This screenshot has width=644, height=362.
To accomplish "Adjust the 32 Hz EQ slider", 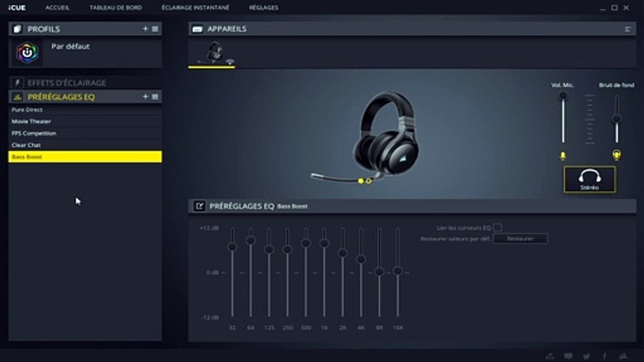I will (x=232, y=246).
